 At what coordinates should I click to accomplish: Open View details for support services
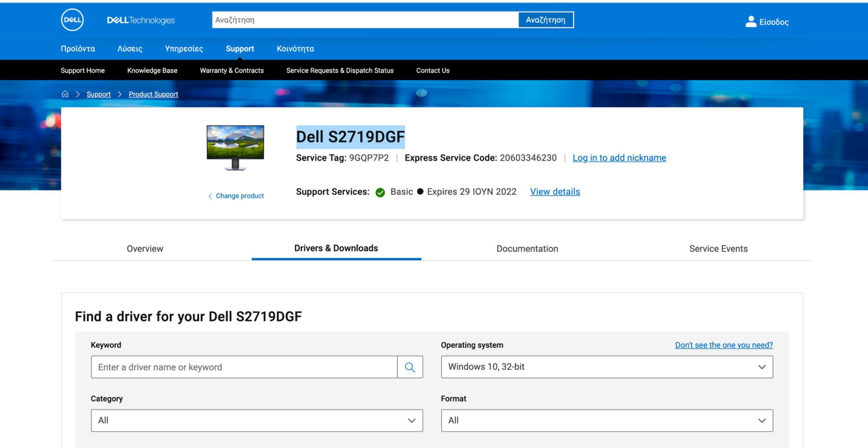click(555, 192)
